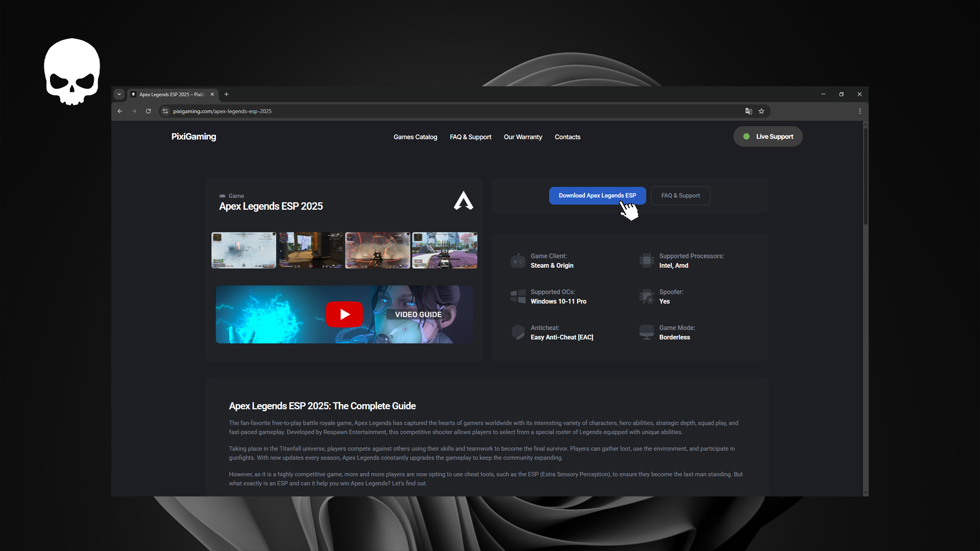Image resolution: width=980 pixels, height=551 pixels.
Task: Minimize the browser window
Action: [x=823, y=94]
